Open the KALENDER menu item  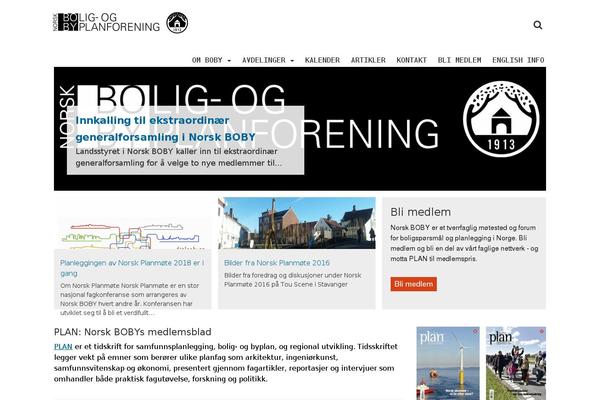[x=322, y=60]
